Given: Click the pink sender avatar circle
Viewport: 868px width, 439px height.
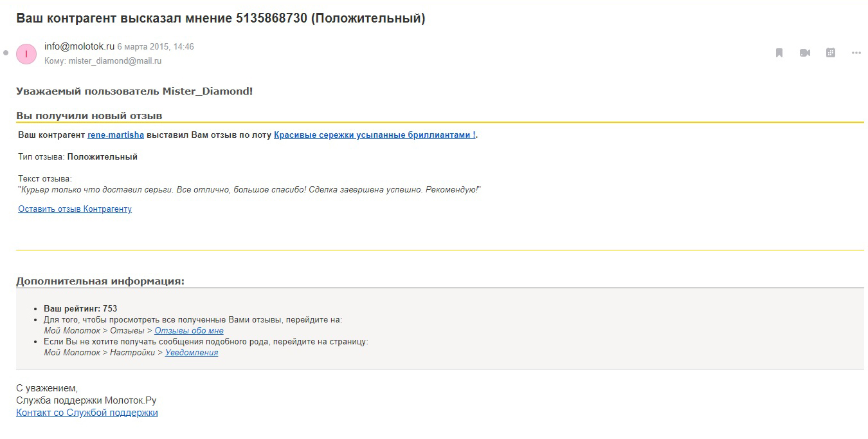Looking at the screenshot, I should pyautogui.click(x=26, y=54).
